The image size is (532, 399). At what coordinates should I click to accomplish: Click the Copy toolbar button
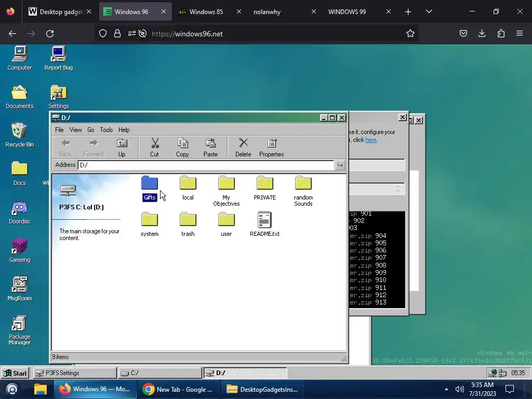point(182,148)
